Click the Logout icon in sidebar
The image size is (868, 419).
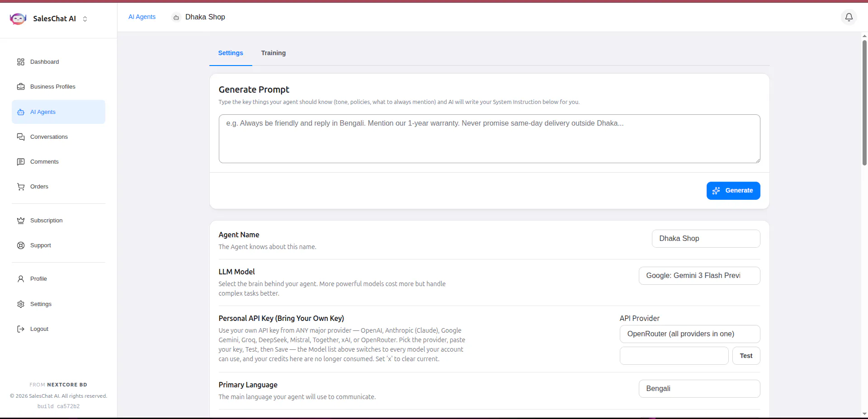(21, 329)
